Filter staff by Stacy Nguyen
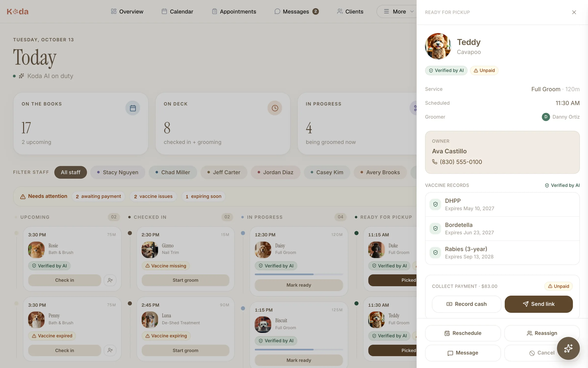The height and width of the screenshot is (368, 588). (x=118, y=172)
